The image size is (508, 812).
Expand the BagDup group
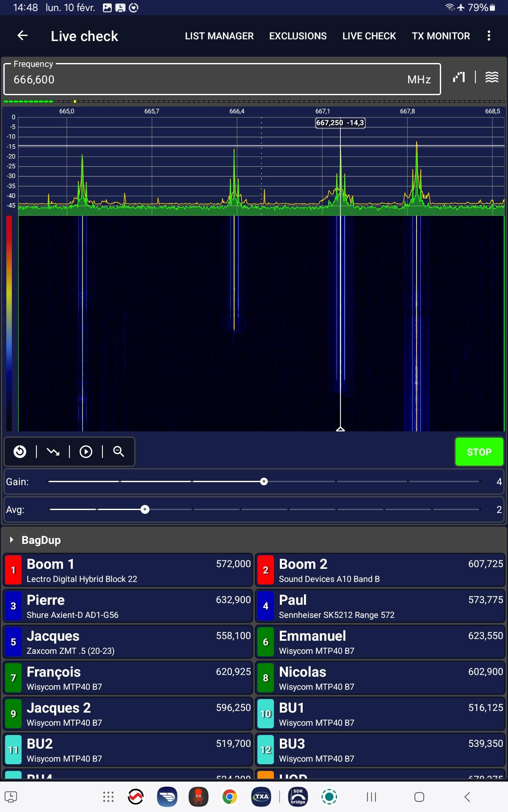pos(12,540)
